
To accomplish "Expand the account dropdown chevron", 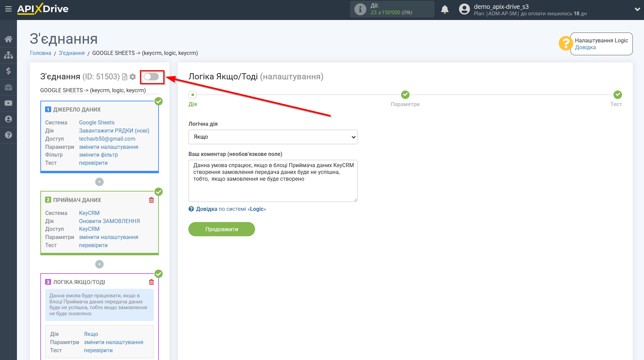I will 637,9.
